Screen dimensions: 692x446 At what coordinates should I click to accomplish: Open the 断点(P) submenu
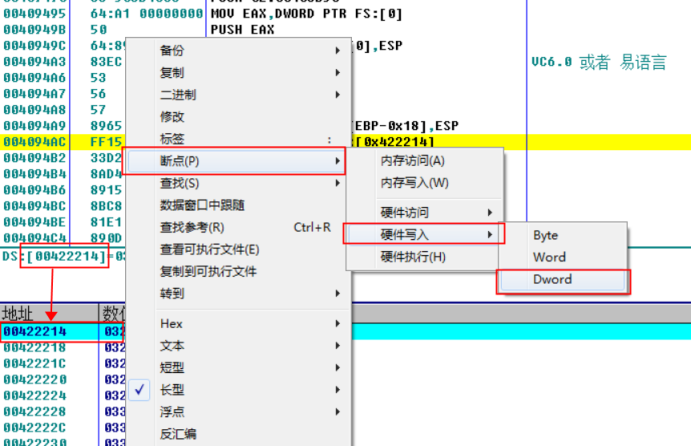234,161
